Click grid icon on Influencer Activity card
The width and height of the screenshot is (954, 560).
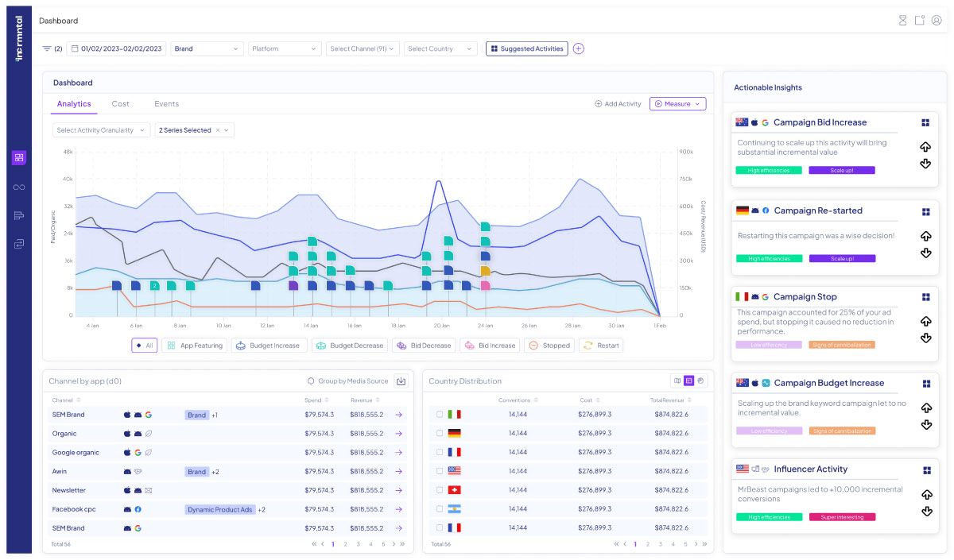pyautogui.click(x=926, y=470)
